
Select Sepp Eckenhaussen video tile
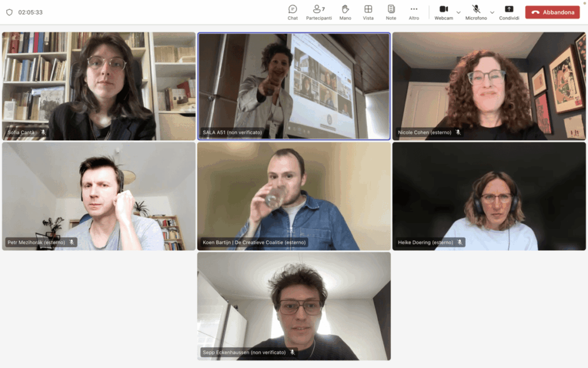(294, 306)
